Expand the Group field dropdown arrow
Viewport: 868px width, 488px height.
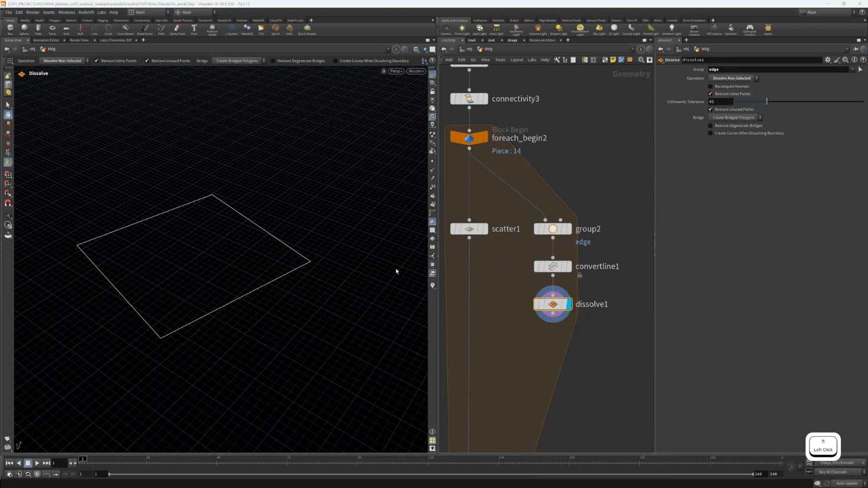(x=852, y=70)
